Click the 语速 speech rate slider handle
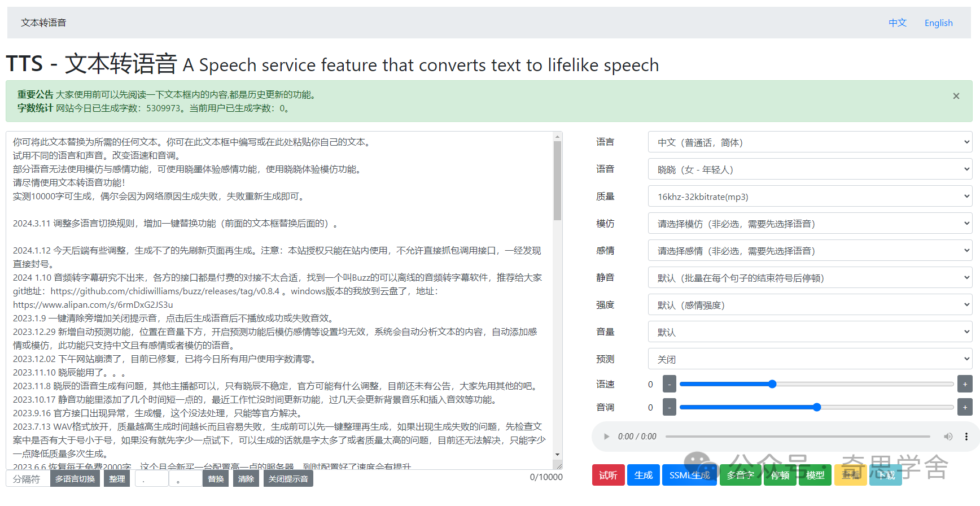Image resolution: width=980 pixels, height=506 pixels. click(772, 384)
